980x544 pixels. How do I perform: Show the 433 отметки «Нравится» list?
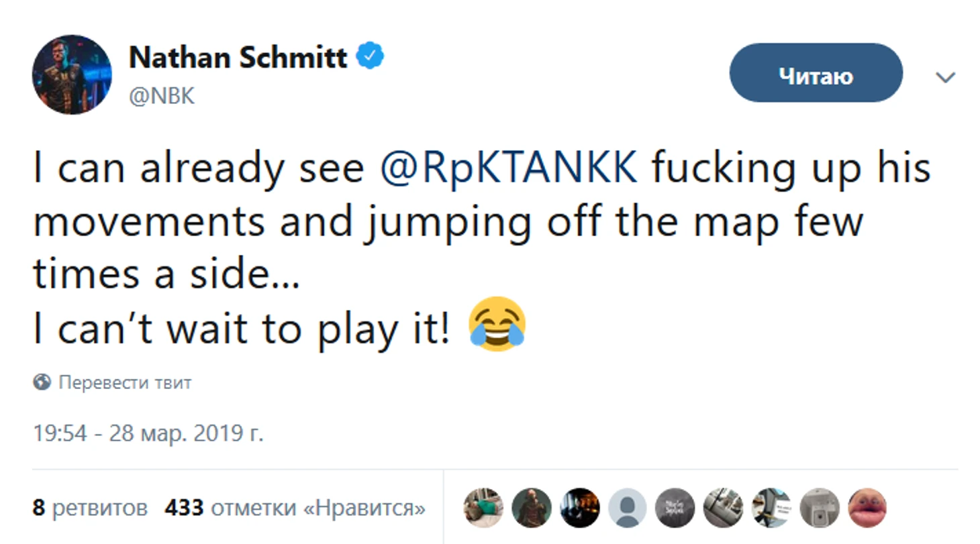[295, 508]
